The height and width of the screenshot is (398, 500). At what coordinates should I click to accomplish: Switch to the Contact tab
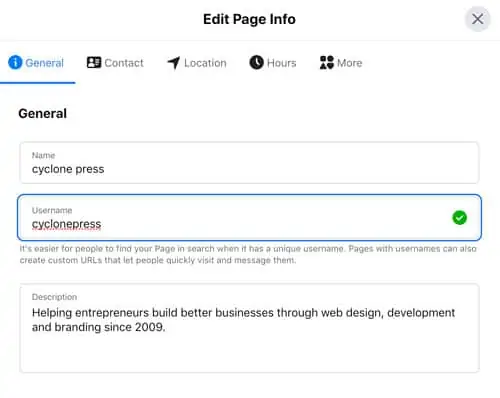point(115,63)
